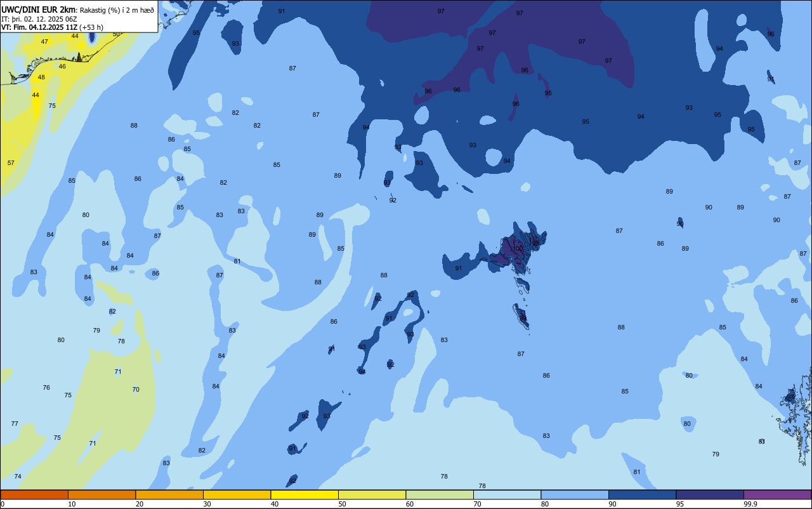This screenshot has width=812, height=509.
Task: Click the '57' value on the map
Action: [11, 163]
